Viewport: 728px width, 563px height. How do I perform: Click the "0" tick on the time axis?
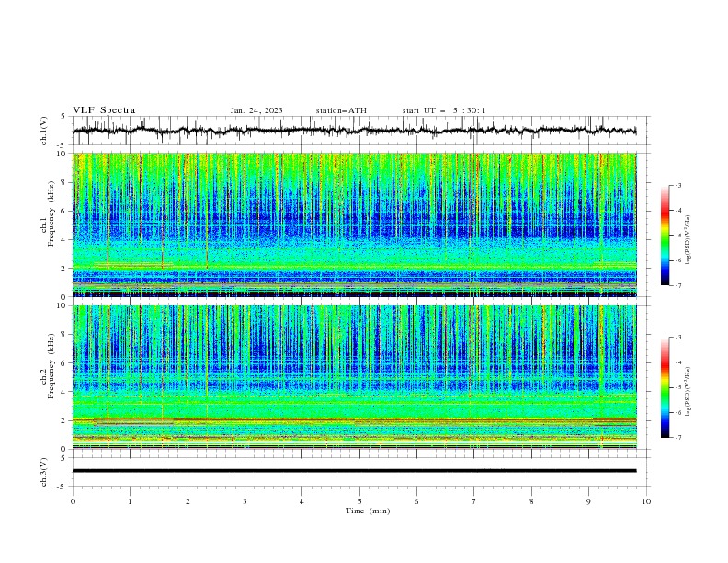(73, 501)
